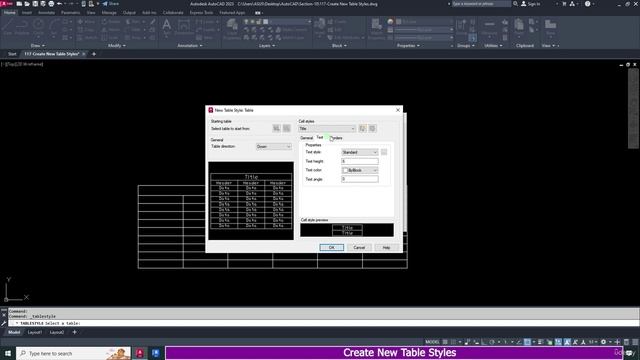Viewport: 640px width, 360px height.
Task: Switch to the Annotate ribbon tab
Action: coord(46,13)
